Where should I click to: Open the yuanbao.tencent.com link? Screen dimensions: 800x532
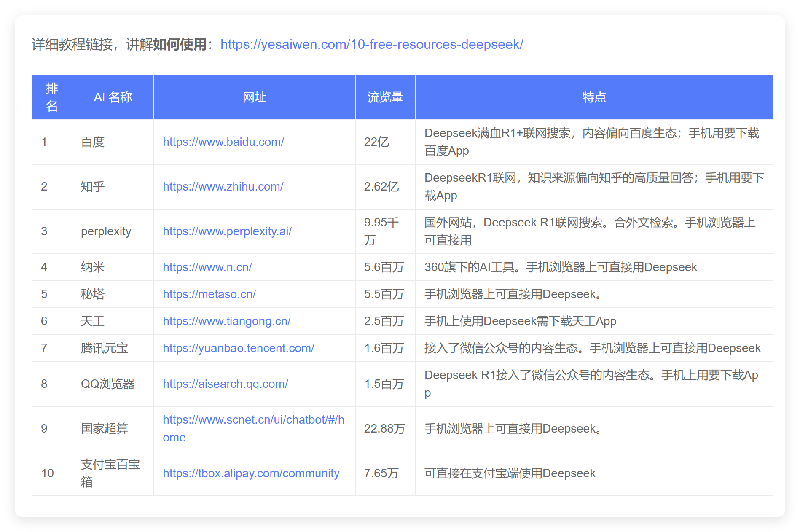(x=239, y=348)
